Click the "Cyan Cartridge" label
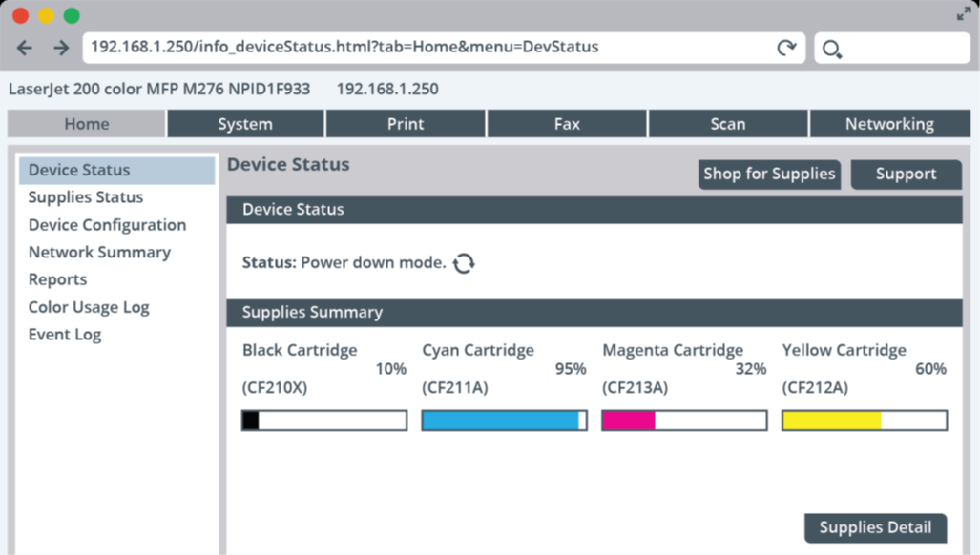The image size is (980, 555). coord(478,350)
